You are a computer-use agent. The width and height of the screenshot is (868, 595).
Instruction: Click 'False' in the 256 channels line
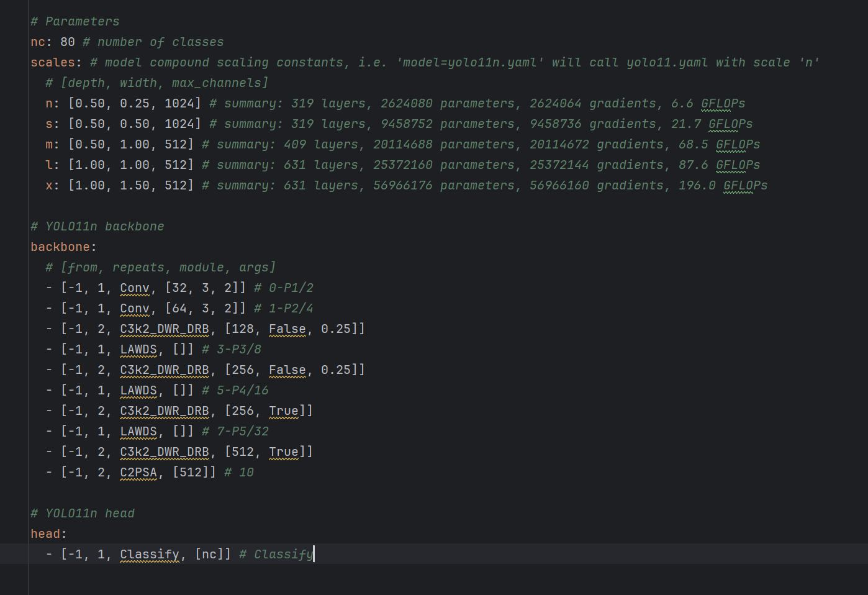(x=287, y=370)
